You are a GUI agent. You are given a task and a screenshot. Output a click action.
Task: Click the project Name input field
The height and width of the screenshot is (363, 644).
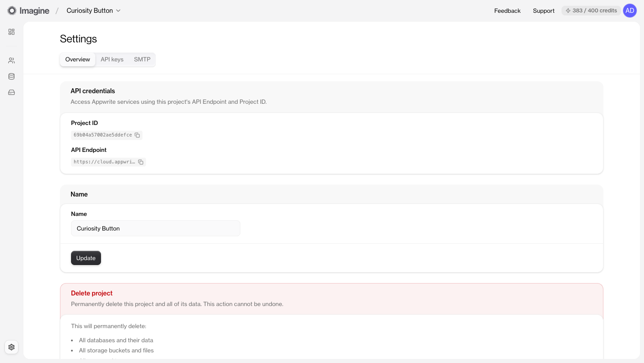click(155, 228)
